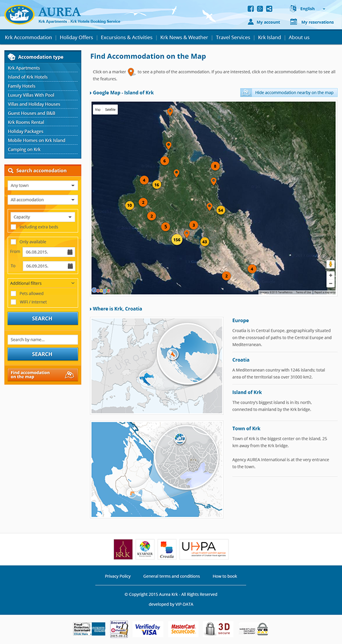This screenshot has height=644, width=342.
Task: Open Mobile Homes on Krk Island link
Action: (x=36, y=141)
